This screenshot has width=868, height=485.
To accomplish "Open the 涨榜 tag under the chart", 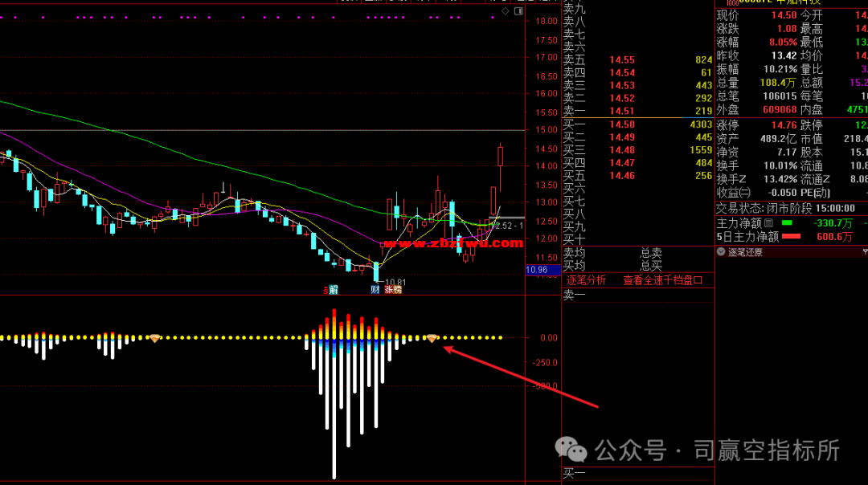I will tap(393, 289).
